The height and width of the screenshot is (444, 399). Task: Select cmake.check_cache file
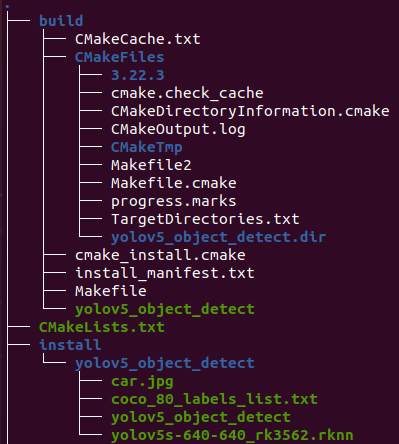(x=187, y=93)
